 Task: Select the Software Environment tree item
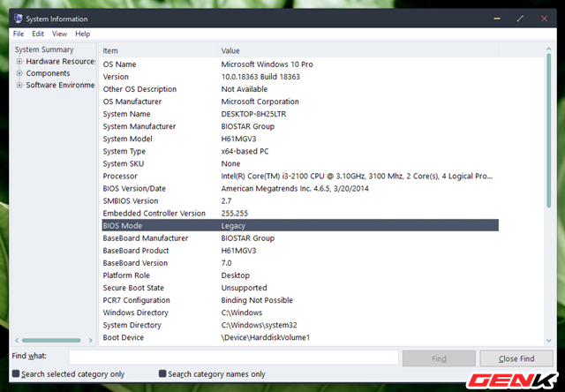[60, 85]
